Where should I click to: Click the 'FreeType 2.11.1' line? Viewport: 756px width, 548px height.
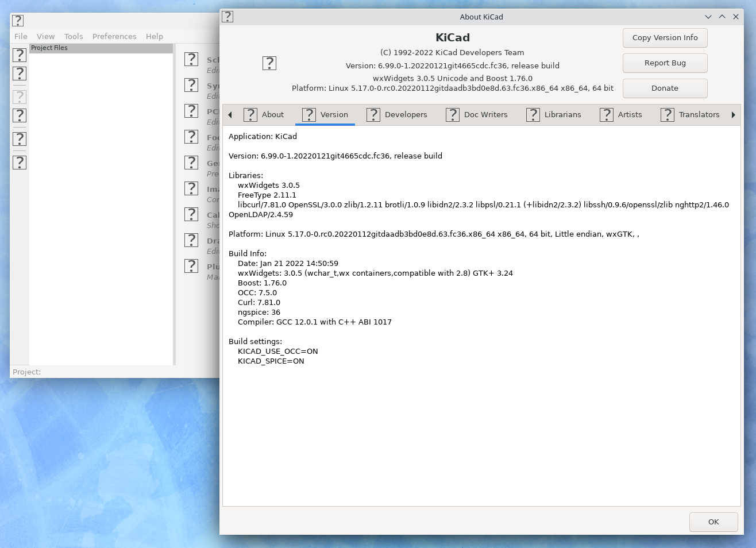point(267,195)
